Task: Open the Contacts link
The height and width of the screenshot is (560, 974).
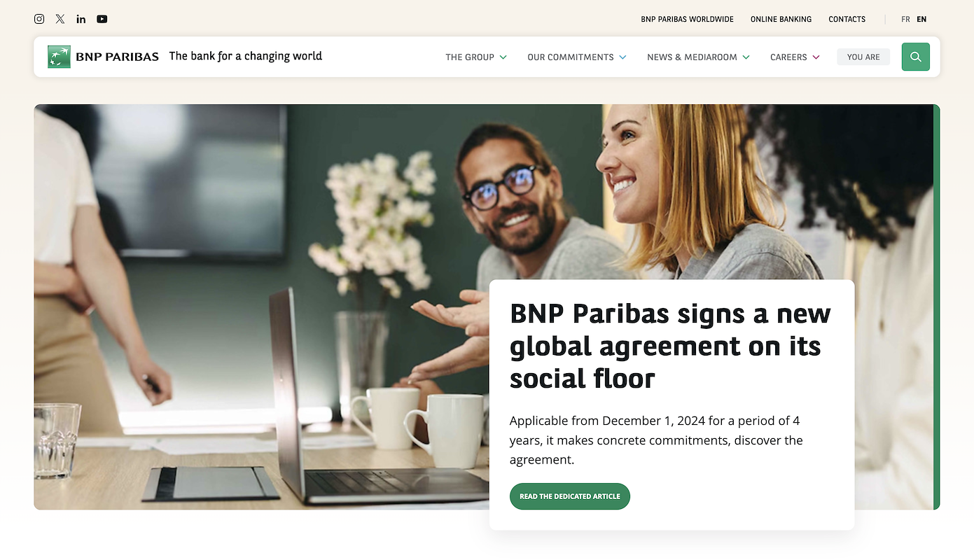Action: pos(847,19)
